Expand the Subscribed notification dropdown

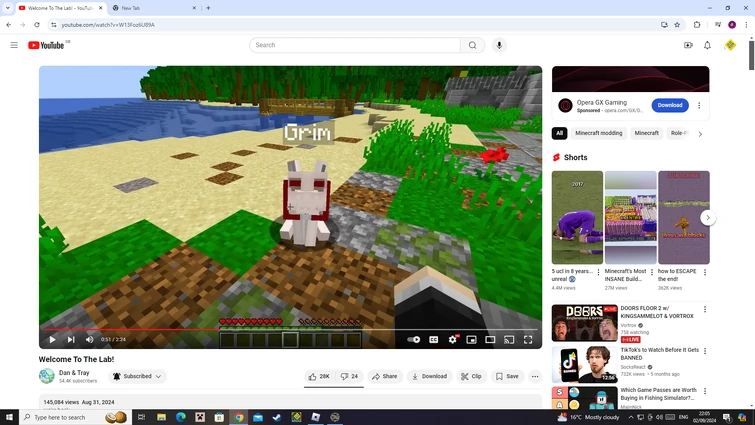tap(137, 376)
